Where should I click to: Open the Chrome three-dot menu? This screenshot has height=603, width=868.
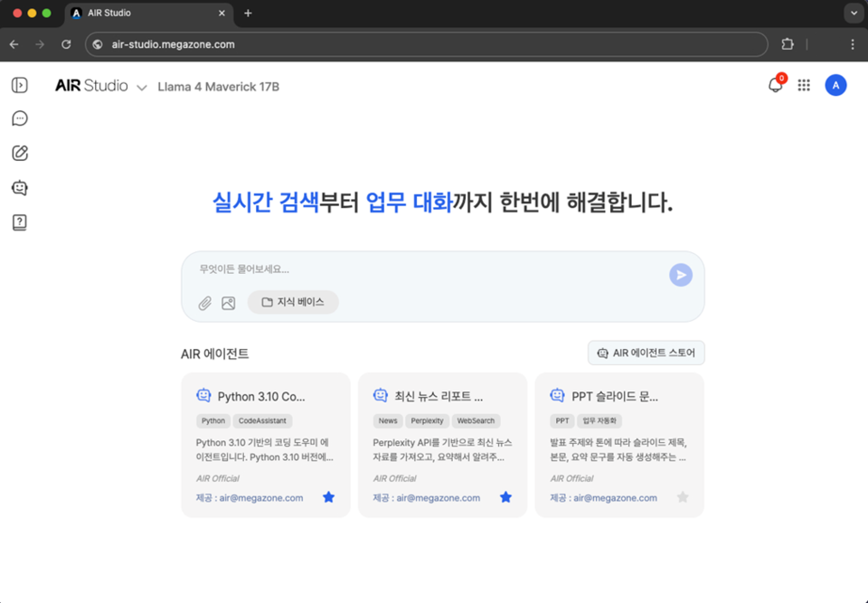851,44
